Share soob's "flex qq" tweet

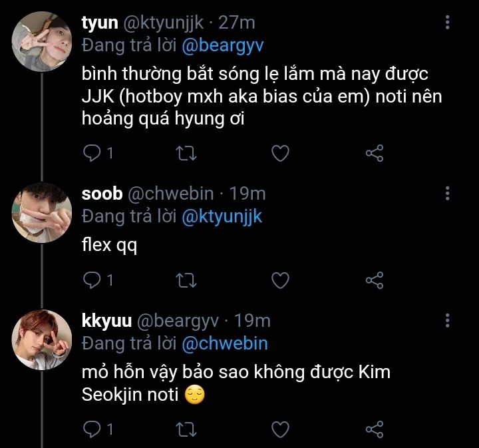pyautogui.click(x=375, y=280)
